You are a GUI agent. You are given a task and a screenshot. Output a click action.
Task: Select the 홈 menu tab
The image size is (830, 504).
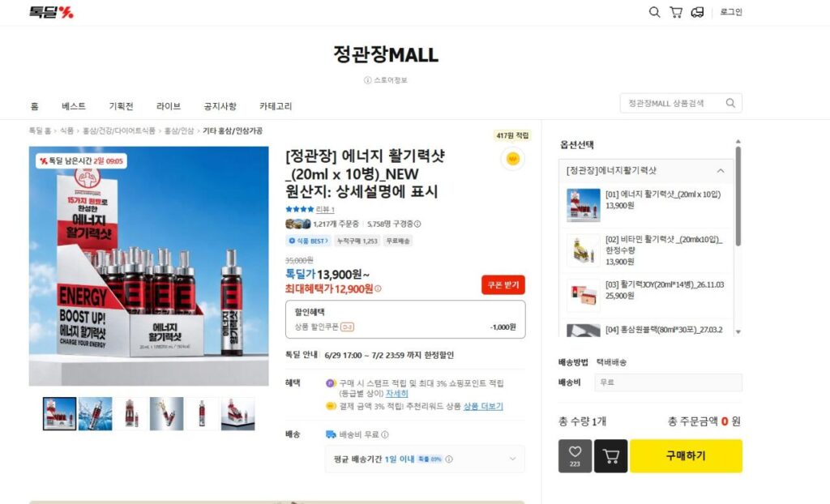point(34,106)
